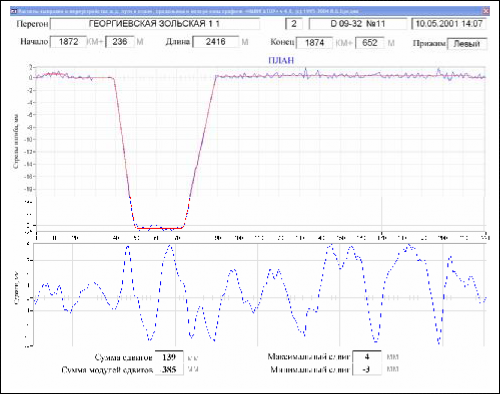This screenshot has width=500, height=394.
Task: Edit the Начало kilometer field 1872
Action: pyautogui.click(x=68, y=42)
